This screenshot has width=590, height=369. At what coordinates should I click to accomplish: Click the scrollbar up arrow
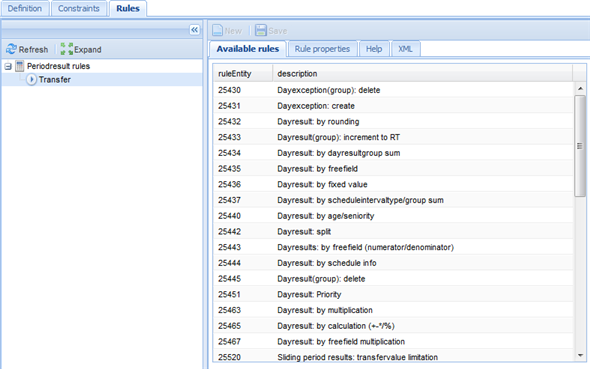click(x=580, y=89)
